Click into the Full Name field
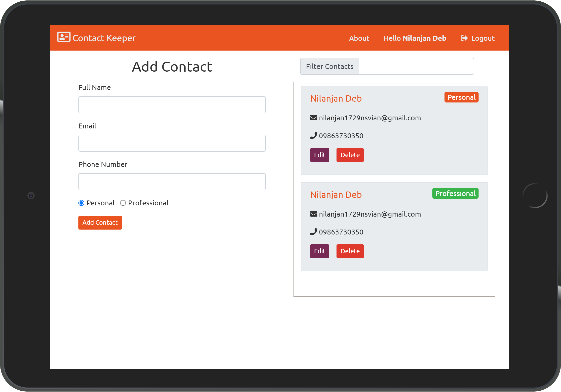 tap(172, 105)
